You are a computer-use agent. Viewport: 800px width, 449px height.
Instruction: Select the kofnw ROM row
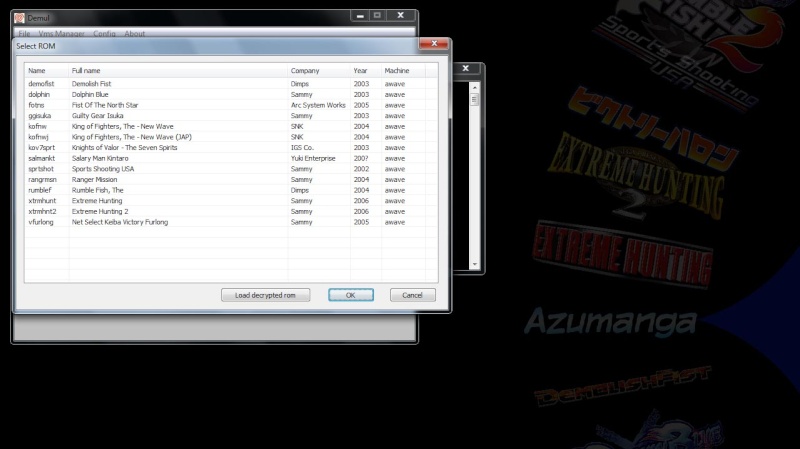231,127
